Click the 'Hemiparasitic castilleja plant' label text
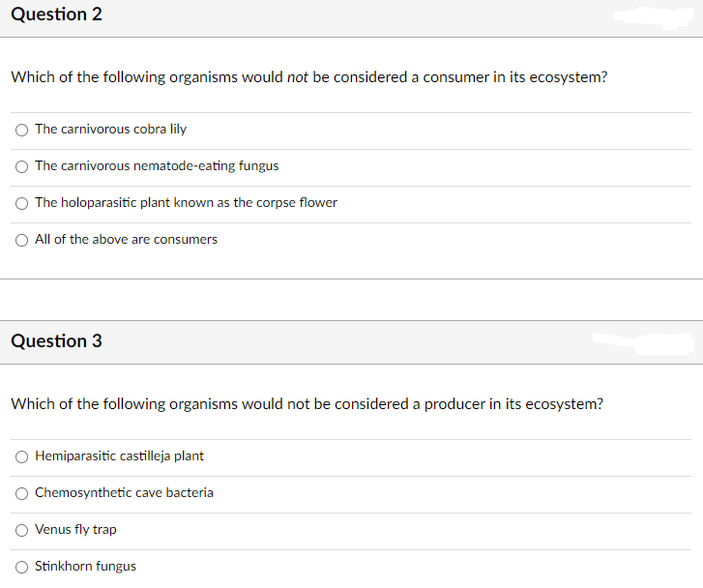The height and width of the screenshot is (588, 703). 119,456
